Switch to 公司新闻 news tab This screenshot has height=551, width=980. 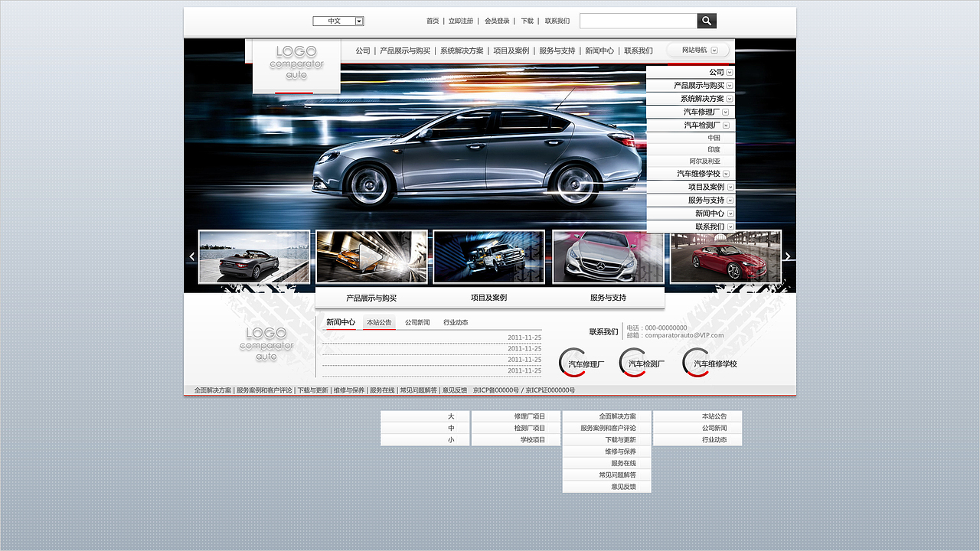click(x=417, y=323)
